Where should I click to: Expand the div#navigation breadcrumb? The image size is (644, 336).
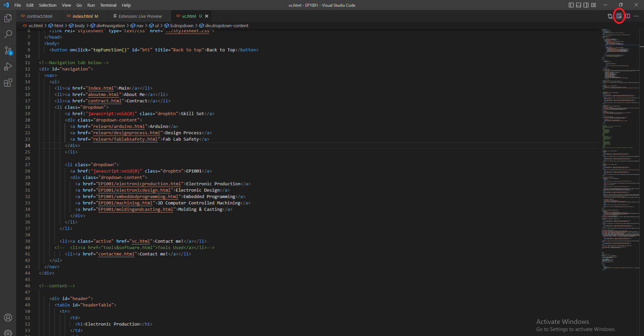pos(110,26)
